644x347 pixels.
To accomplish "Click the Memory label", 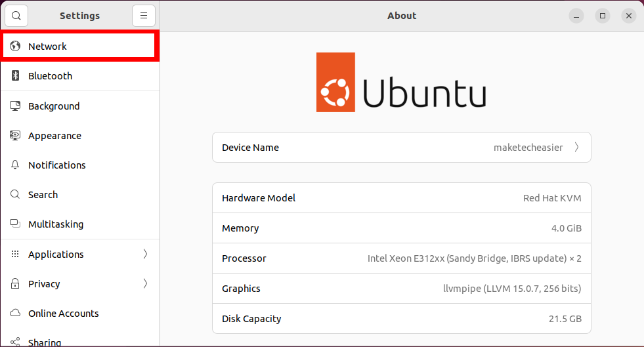I will point(240,228).
